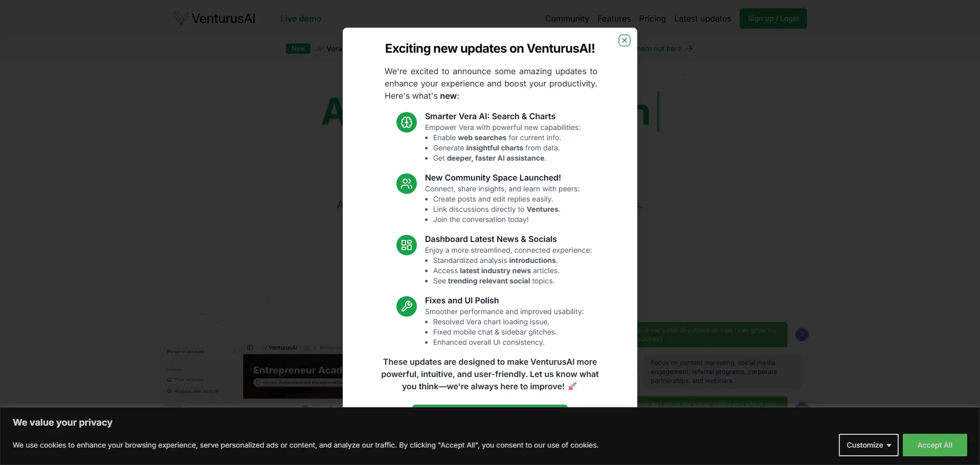Click the green New badge
Image resolution: width=980 pixels, height=465 pixels.
(298, 49)
